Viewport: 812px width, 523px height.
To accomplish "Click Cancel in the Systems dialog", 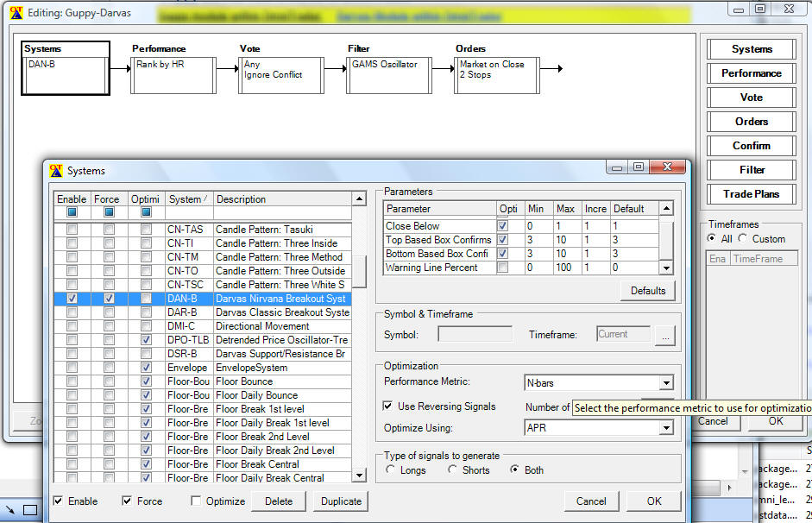I will click(x=591, y=501).
